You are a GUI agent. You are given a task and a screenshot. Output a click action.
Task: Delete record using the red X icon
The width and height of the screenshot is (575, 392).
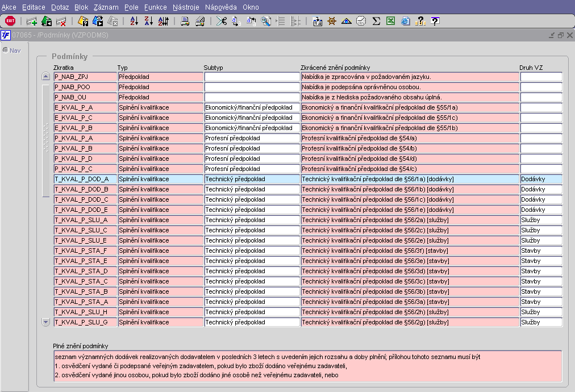tap(61, 21)
